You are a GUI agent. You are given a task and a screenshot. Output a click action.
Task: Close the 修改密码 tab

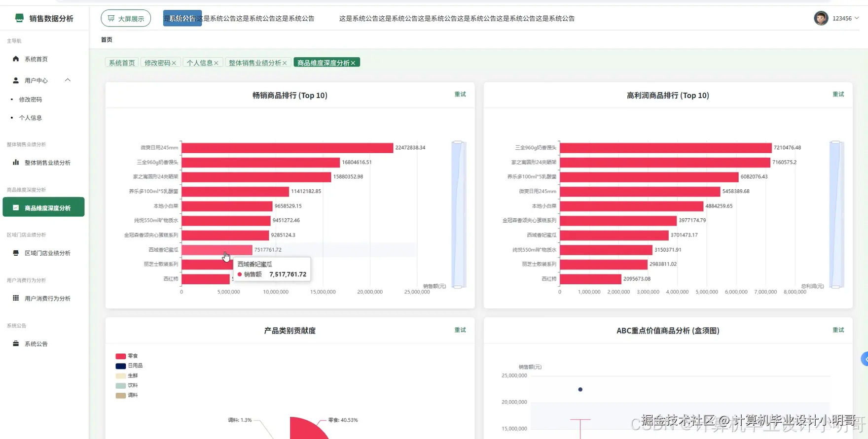[174, 63]
